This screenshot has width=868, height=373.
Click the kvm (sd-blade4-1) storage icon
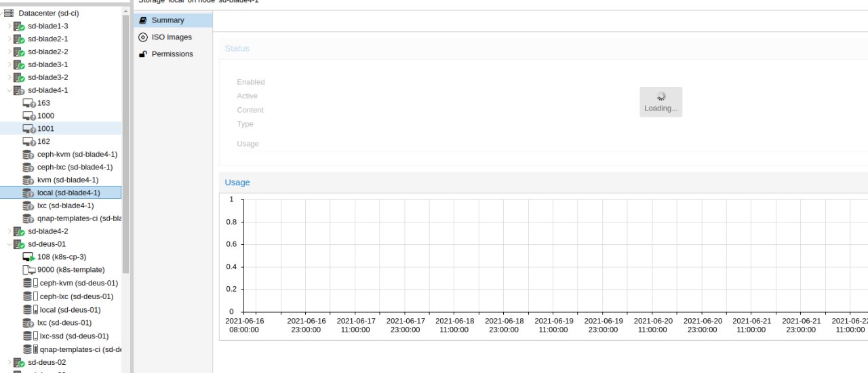pos(28,180)
